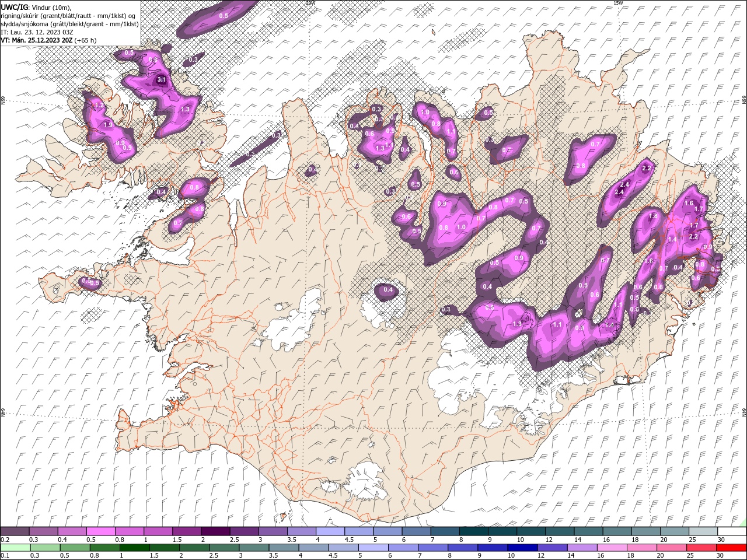Select the white swatch labeled 30, upper legend
This screenshot has width=747, height=560.
731,531
